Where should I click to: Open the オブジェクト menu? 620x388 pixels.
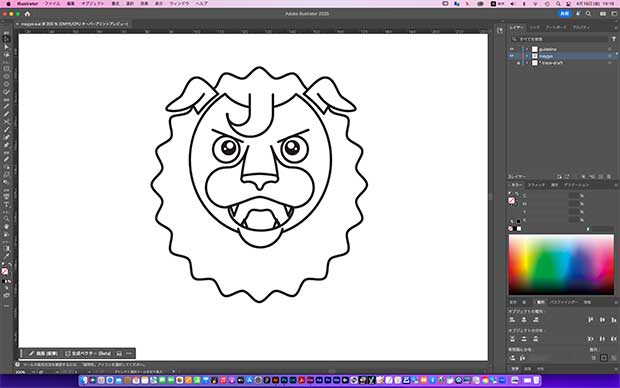coord(93,4)
